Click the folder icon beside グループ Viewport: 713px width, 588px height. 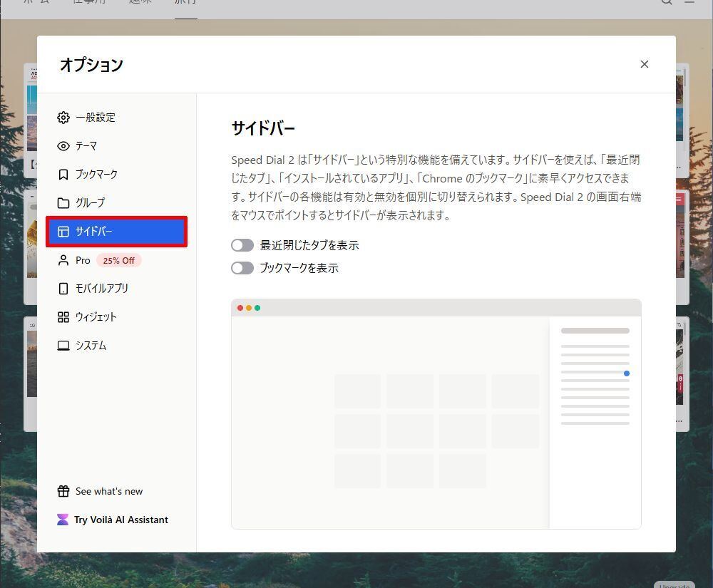tap(63, 202)
